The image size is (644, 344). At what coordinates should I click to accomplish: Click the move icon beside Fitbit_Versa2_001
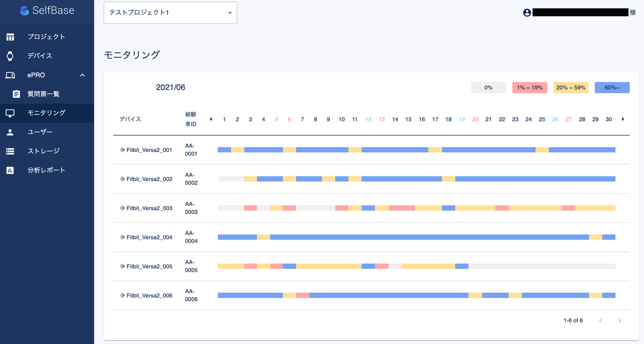(122, 150)
